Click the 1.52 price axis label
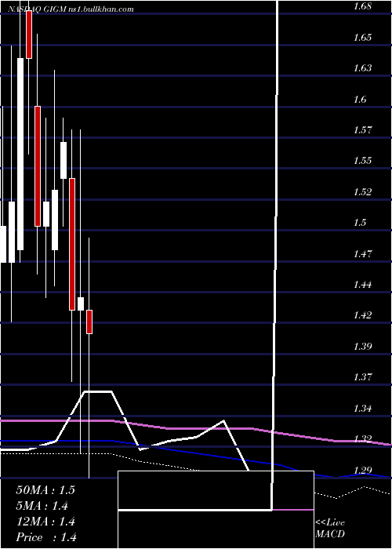 click(x=362, y=192)
